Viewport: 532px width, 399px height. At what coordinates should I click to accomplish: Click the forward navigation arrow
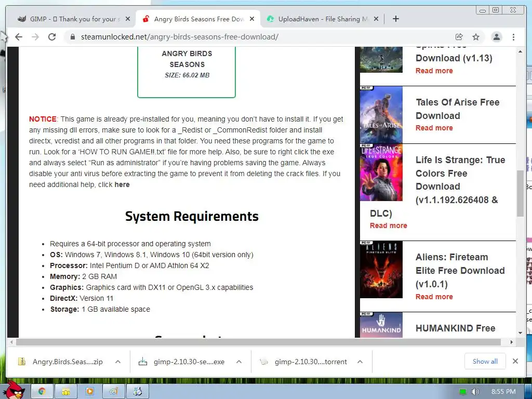(x=35, y=37)
